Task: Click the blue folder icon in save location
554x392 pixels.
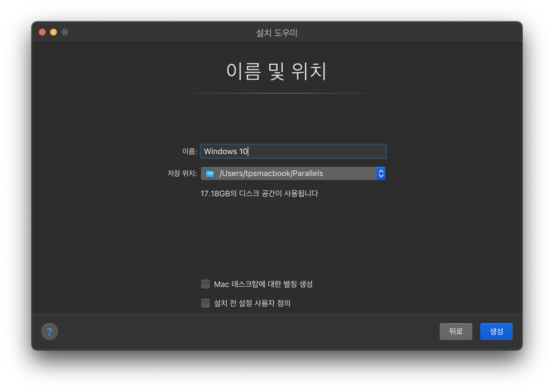Action: pos(210,173)
